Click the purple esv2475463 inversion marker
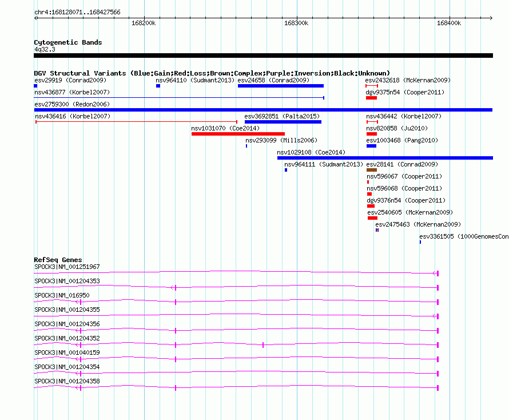 point(377,230)
